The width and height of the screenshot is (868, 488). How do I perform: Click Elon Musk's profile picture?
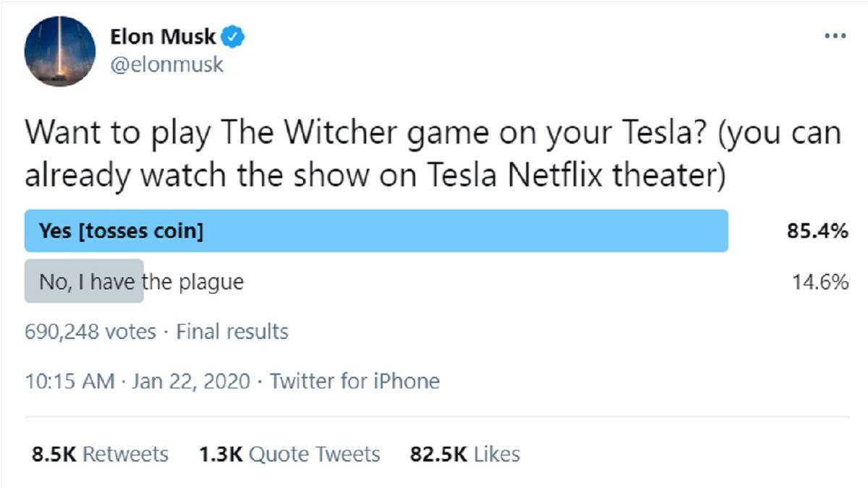[56, 51]
